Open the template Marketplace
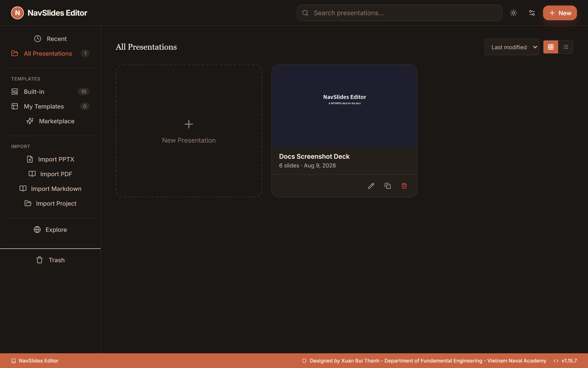 (x=50, y=121)
